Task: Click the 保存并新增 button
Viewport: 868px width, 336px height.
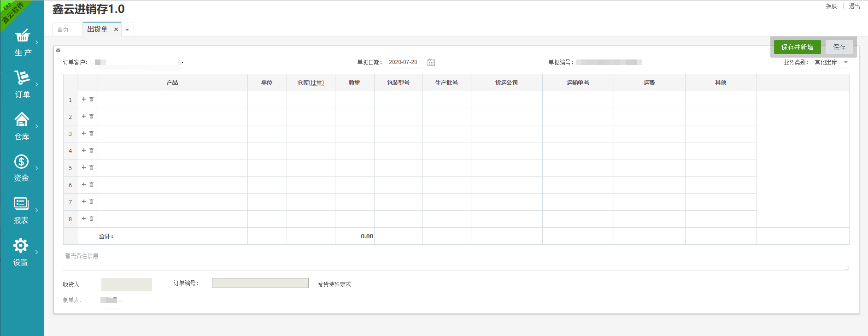Action: pyautogui.click(x=797, y=47)
